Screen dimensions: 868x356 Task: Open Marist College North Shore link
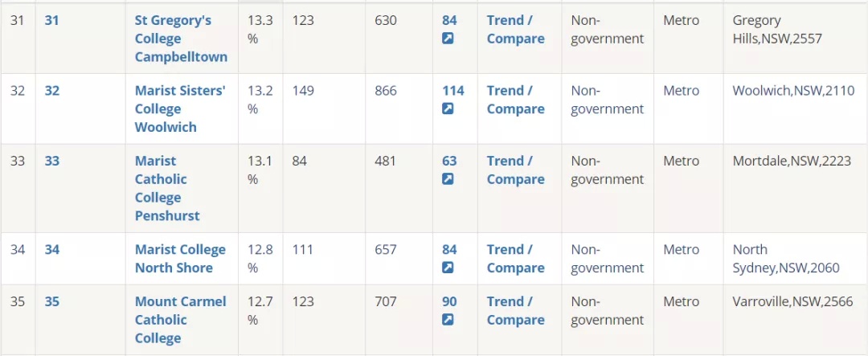tap(181, 259)
